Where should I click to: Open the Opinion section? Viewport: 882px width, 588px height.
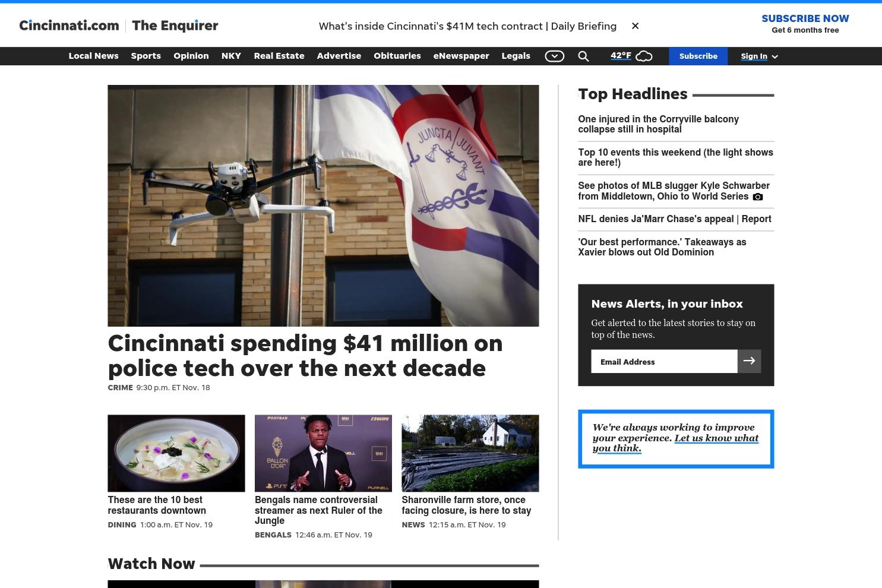pyautogui.click(x=191, y=56)
